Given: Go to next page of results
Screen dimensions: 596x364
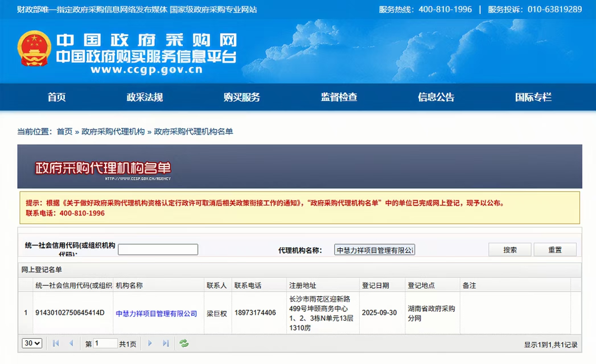Looking at the screenshot, I should coord(150,343).
